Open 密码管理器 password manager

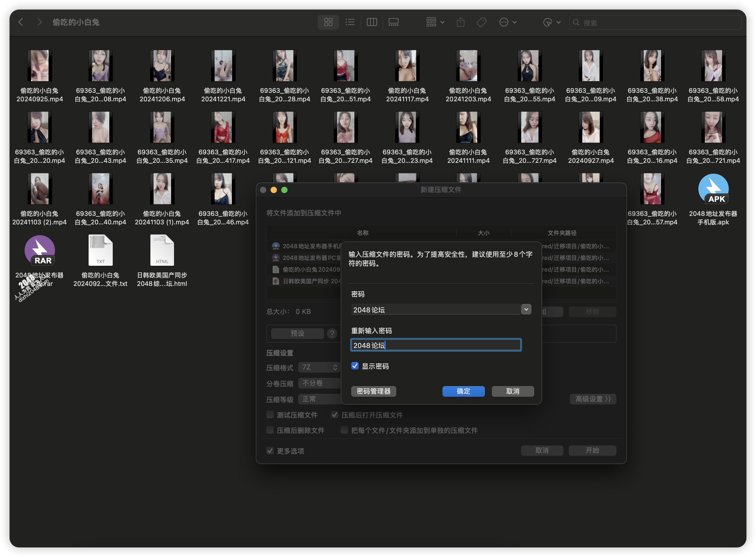tap(373, 391)
